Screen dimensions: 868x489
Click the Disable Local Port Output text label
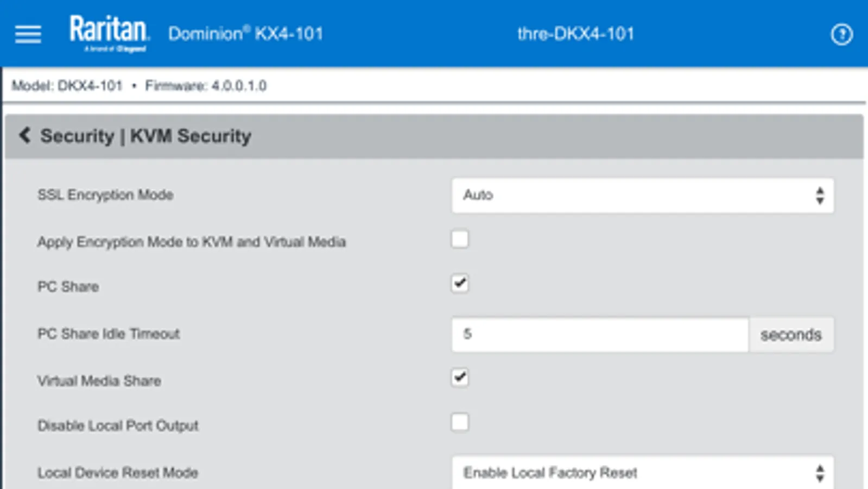click(118, 425)
